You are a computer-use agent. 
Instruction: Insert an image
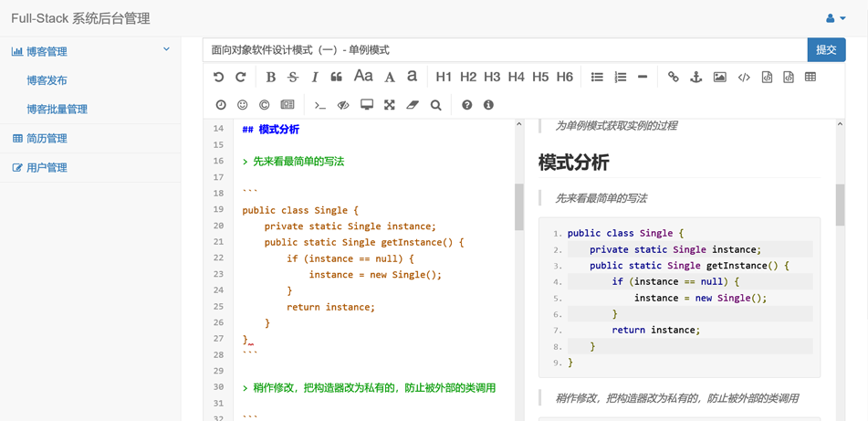pyautogui.click(x=719, y=77)
